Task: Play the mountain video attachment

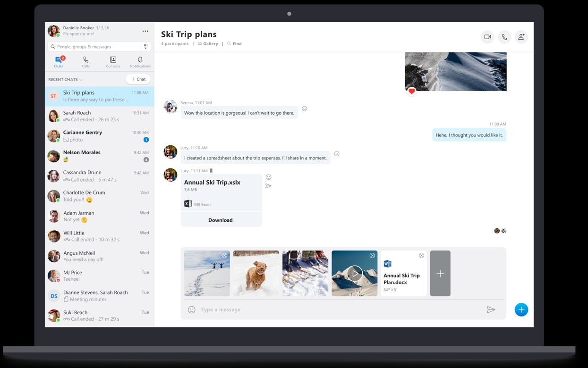Action: click(355, 274)
